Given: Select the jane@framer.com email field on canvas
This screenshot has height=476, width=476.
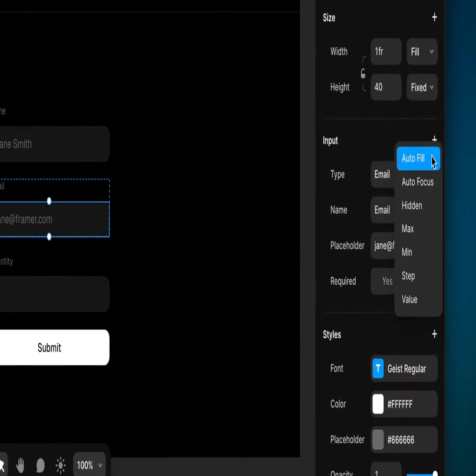Looking at the screenshot, I should pos(54,219).
